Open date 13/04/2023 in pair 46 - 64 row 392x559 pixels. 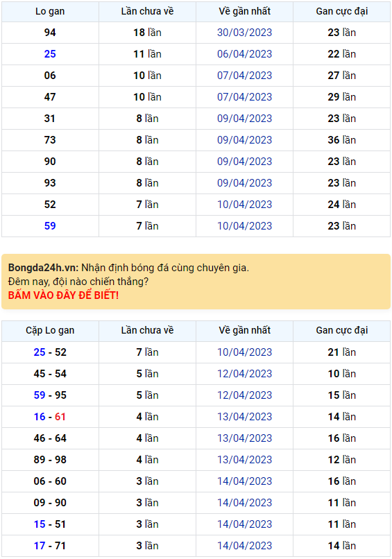point(245,438)
